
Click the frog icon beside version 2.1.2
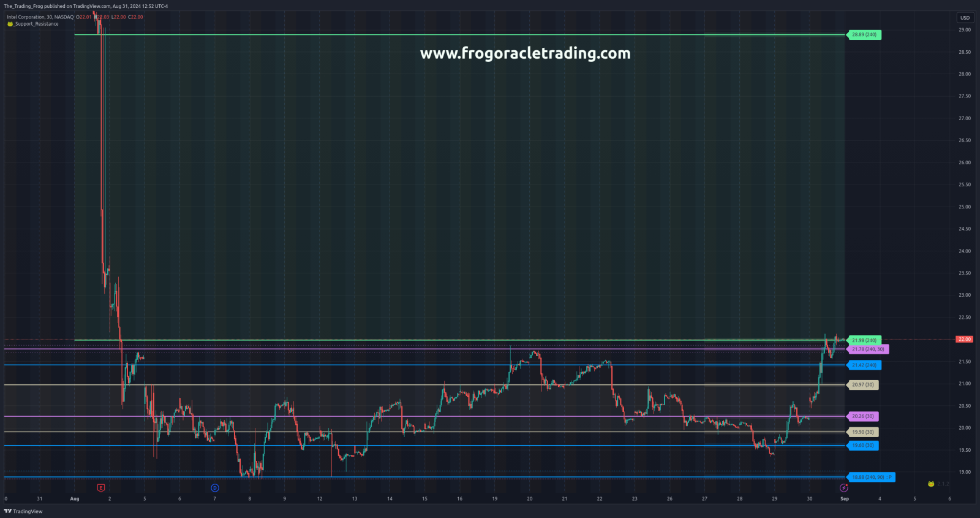click(x=931, y=484)
